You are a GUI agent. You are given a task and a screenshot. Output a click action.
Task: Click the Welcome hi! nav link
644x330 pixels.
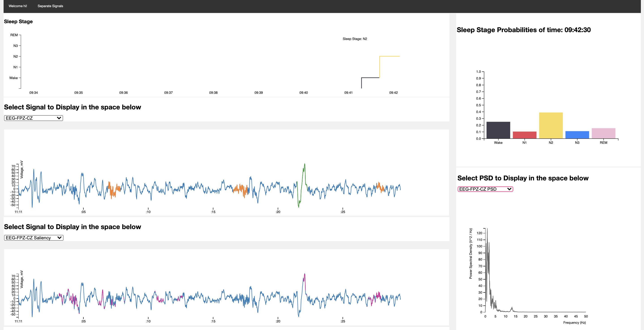coord(18,6)
